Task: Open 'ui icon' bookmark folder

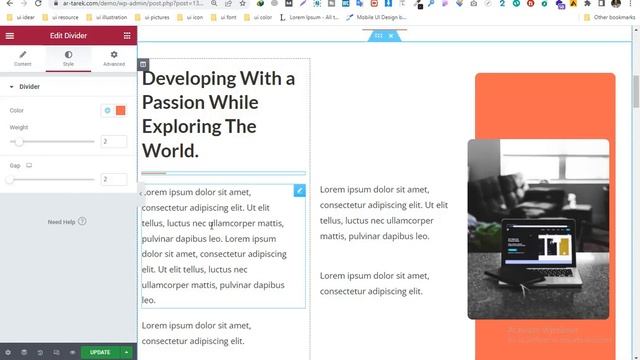Action: 190,18
